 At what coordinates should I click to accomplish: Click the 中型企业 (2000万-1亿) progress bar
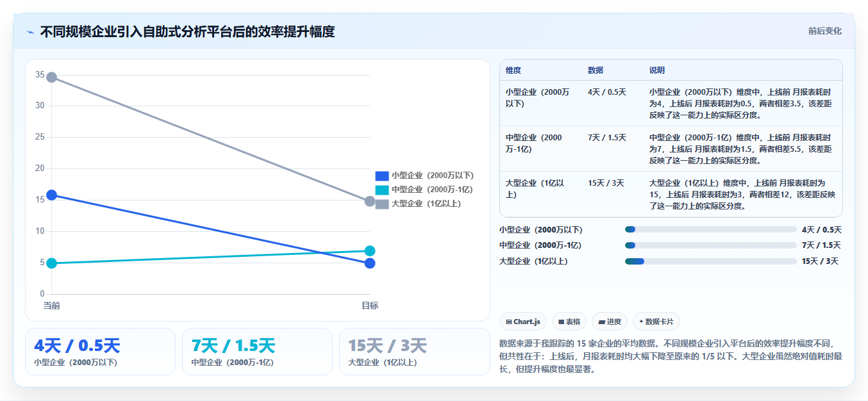[x=710, y=245]
